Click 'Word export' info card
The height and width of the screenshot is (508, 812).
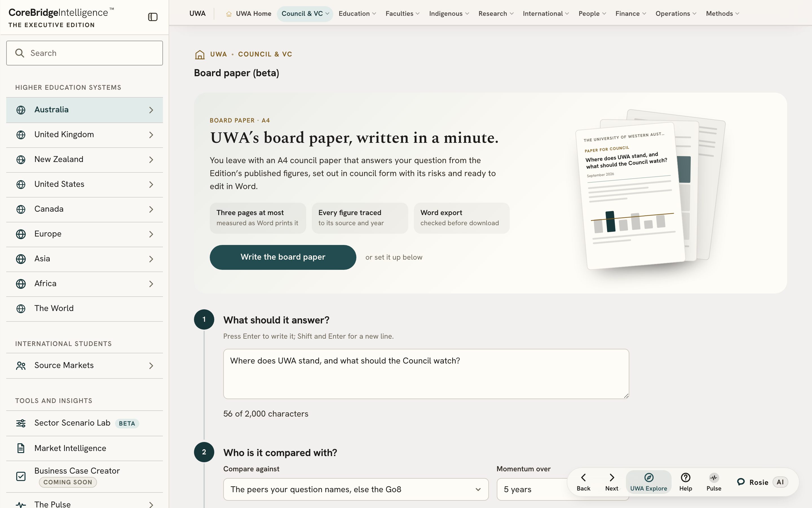[x=462, y=218]
